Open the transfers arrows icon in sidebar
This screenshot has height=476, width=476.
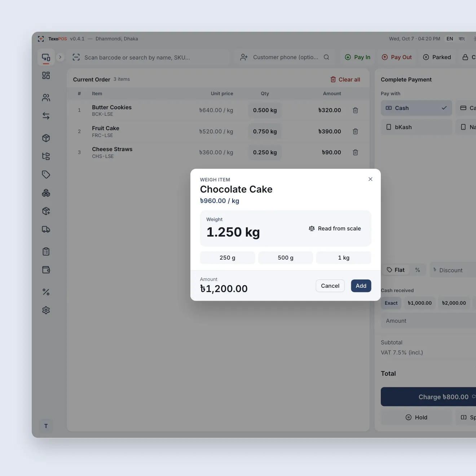pyautogui.click(x=46, y=116)
